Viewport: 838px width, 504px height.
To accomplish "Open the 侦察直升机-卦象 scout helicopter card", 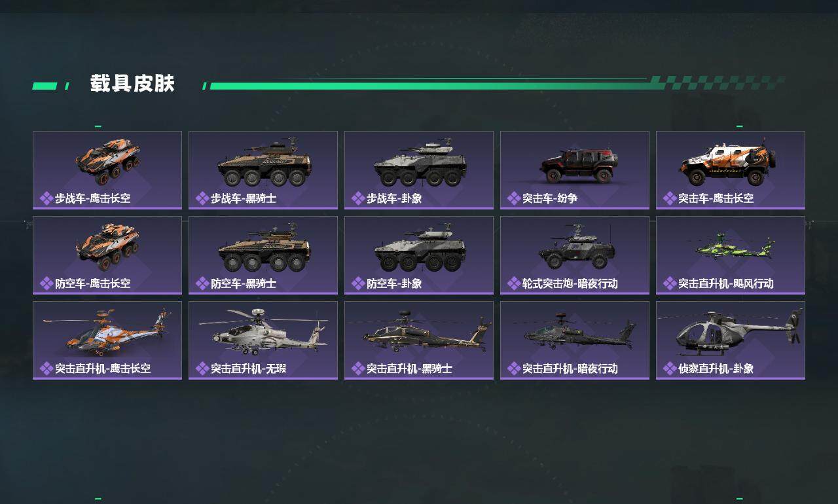I will (731, 340).
